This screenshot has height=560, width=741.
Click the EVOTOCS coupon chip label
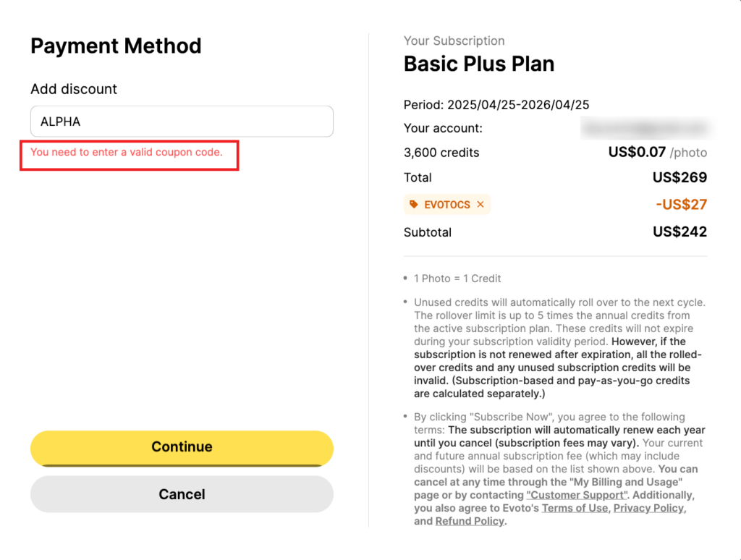[x=447, y=205]
